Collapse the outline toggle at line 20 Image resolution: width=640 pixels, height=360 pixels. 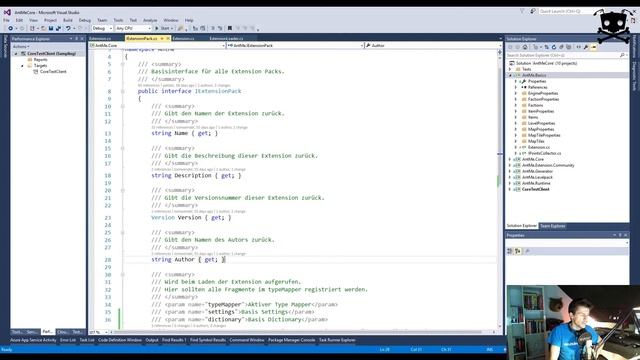pyautogui.click(x=122, y=190)
